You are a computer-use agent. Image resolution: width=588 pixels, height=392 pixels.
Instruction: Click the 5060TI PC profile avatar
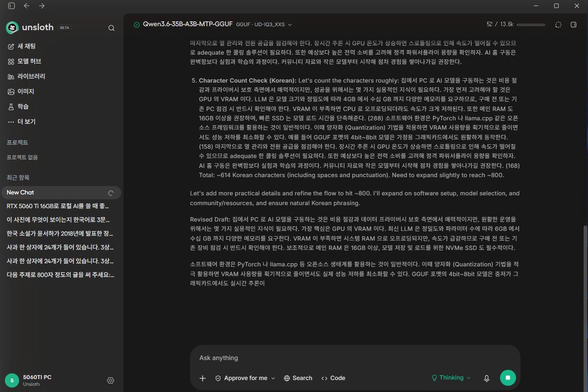click(12, 380)
